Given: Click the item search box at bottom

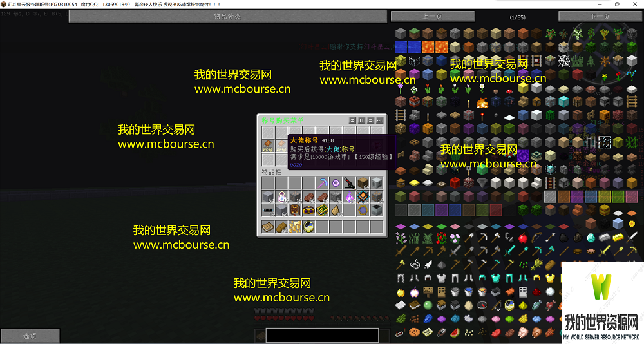Looking at the screenshot, I should (x=322, y=335).
